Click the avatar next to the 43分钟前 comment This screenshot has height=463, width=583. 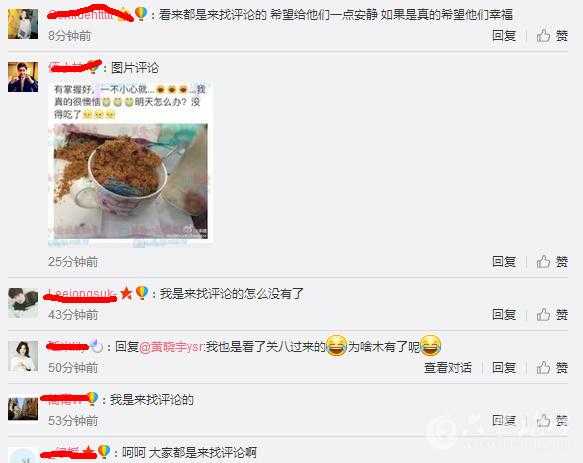coord(23,303)
